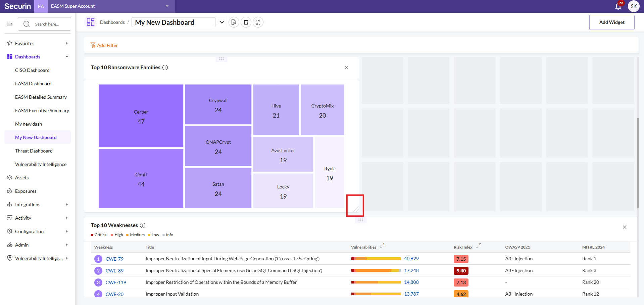Image resolution: width=644 pixels, height=305 pixels.
Task: Collapse the sidebar with the menu icon
Action: tap(10, 24)
